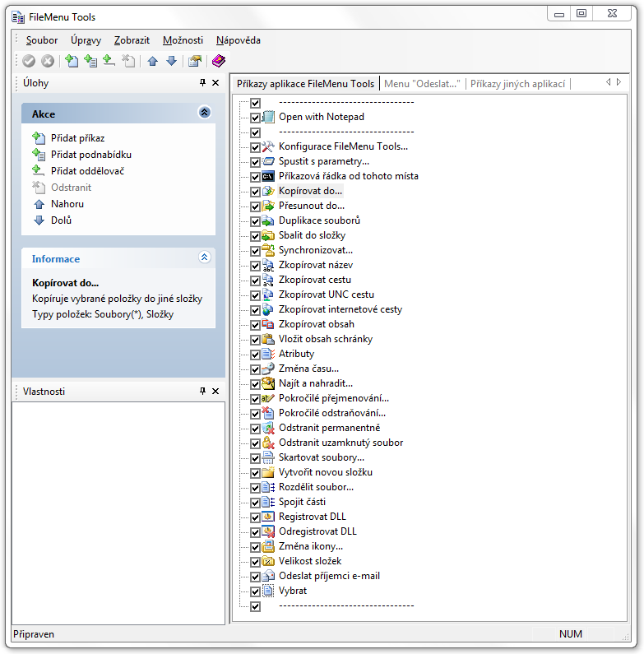Close the Úlohy panel
The width and height of the screenshot is (644, 654).
(x=215, y=82)
